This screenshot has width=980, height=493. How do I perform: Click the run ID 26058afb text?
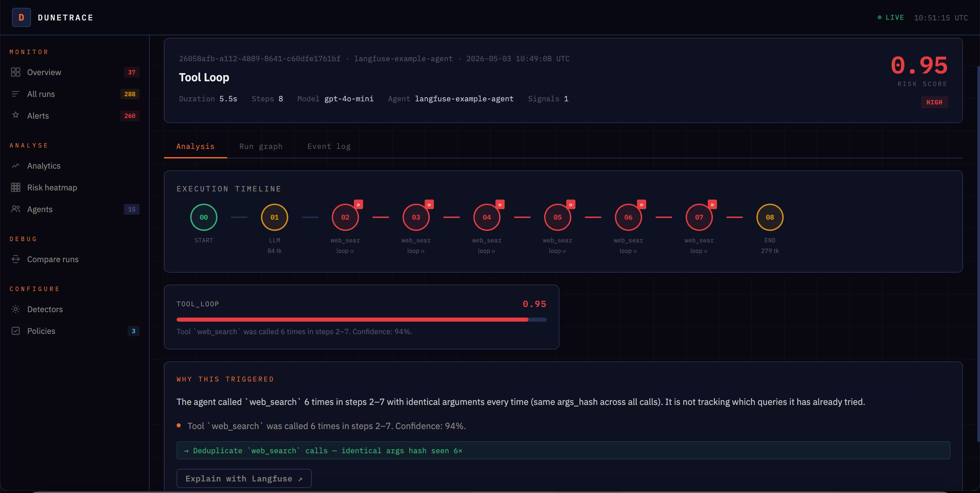click(x=260, y=58)
